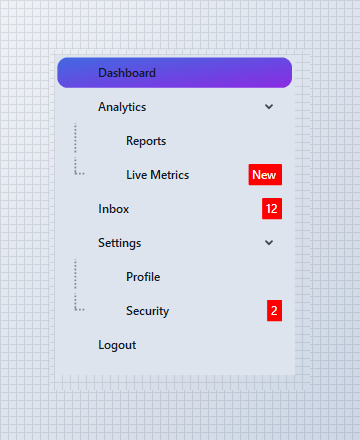Collapse the Analytics section chevron

[269, 107]
